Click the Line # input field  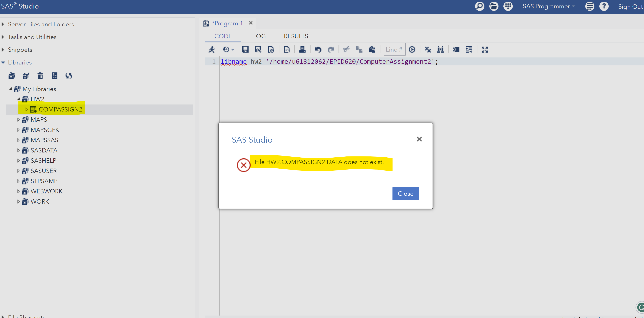tap(394, 49)
